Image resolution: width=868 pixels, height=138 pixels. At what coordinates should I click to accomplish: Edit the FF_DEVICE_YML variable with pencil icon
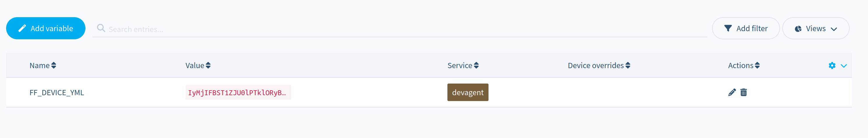(732, 93)
